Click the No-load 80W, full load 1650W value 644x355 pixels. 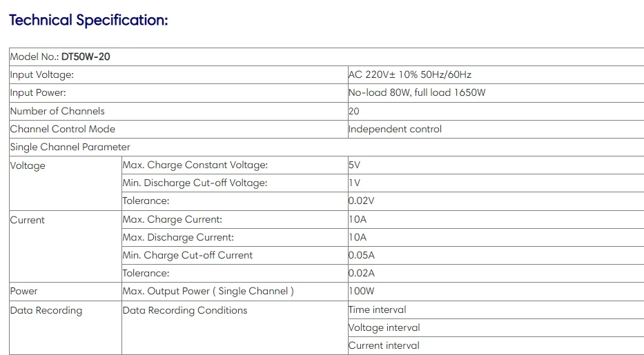(416, 92)
